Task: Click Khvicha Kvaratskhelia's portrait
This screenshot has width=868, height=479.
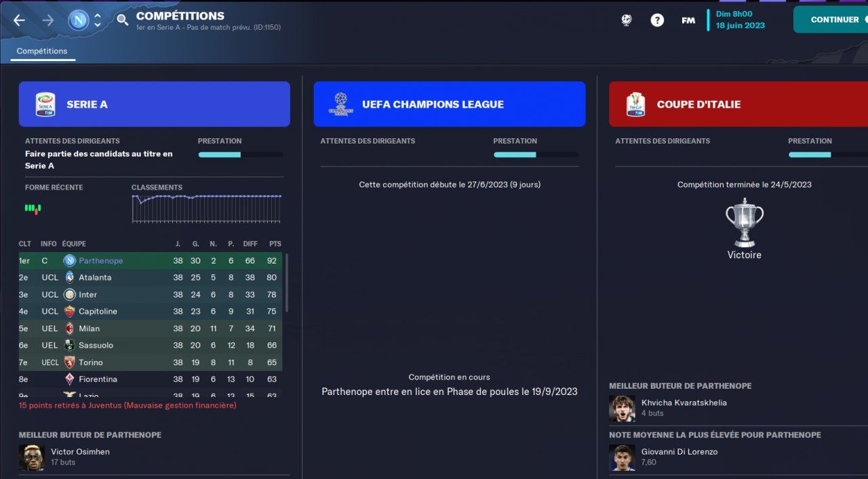Action: 622,409
